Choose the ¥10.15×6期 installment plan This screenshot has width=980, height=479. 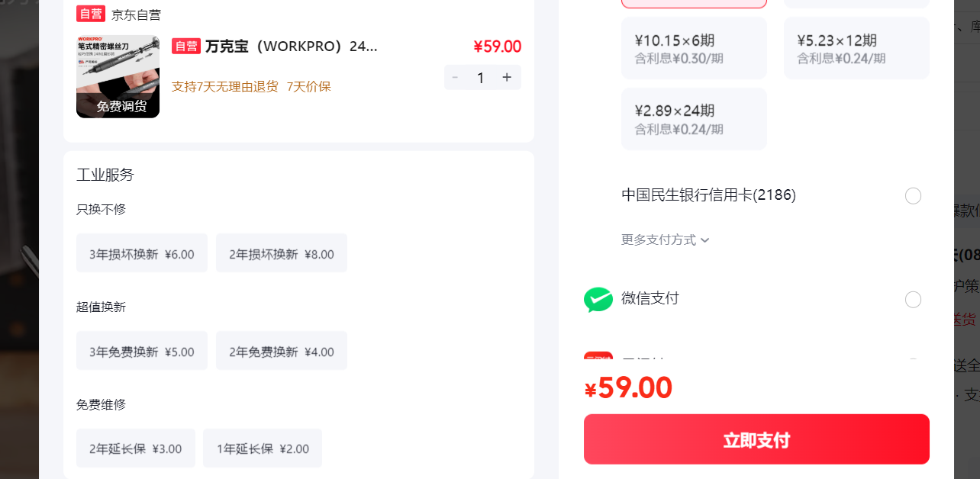point(694,48)
